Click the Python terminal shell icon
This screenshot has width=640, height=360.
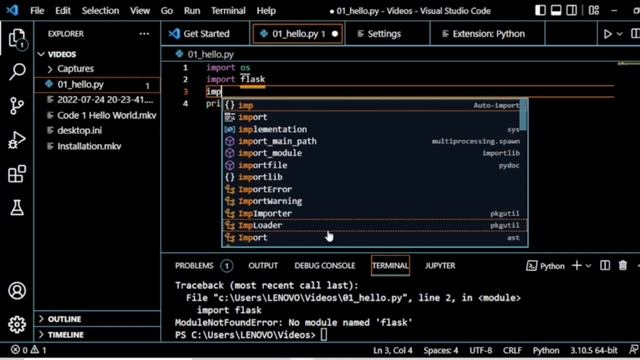pos(531,266)
